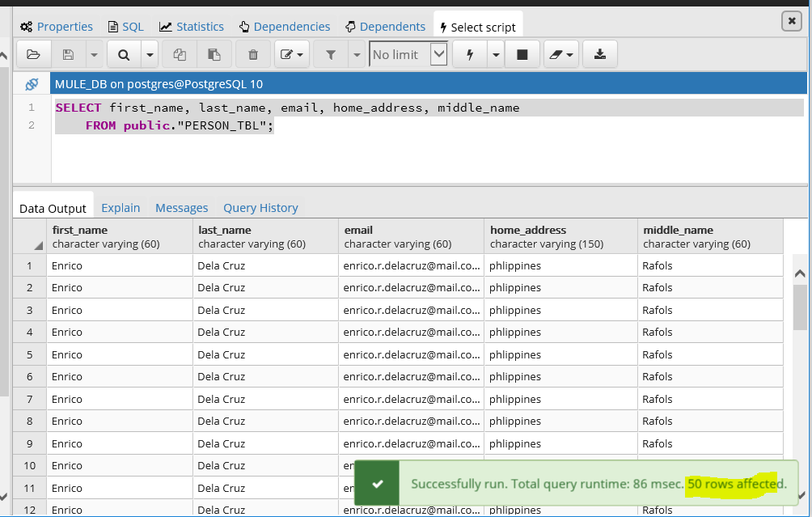Stop the query with square button
The width and height of the screenshot is (812, 517).
(x=522, y=55)
